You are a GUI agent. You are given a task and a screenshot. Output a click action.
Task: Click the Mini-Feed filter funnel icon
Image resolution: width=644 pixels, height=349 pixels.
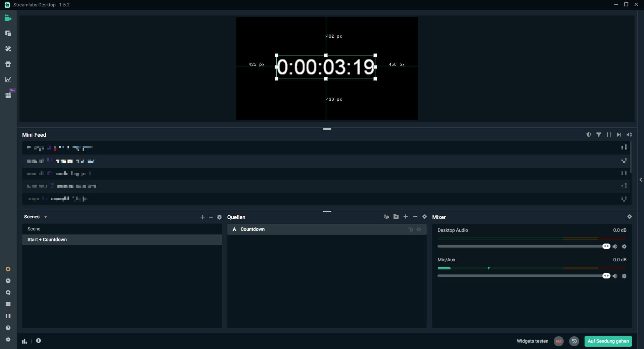(x=599, y=135)
